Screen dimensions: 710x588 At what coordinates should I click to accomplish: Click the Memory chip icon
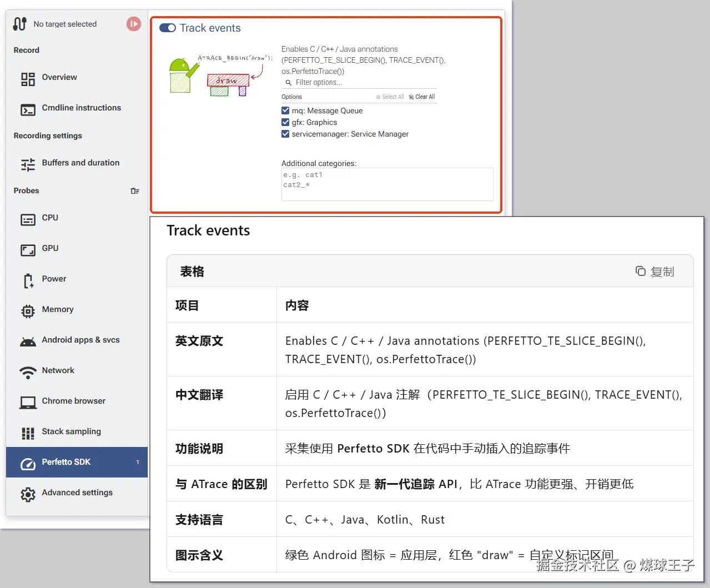pyautogui.click(x=28, y=311)
